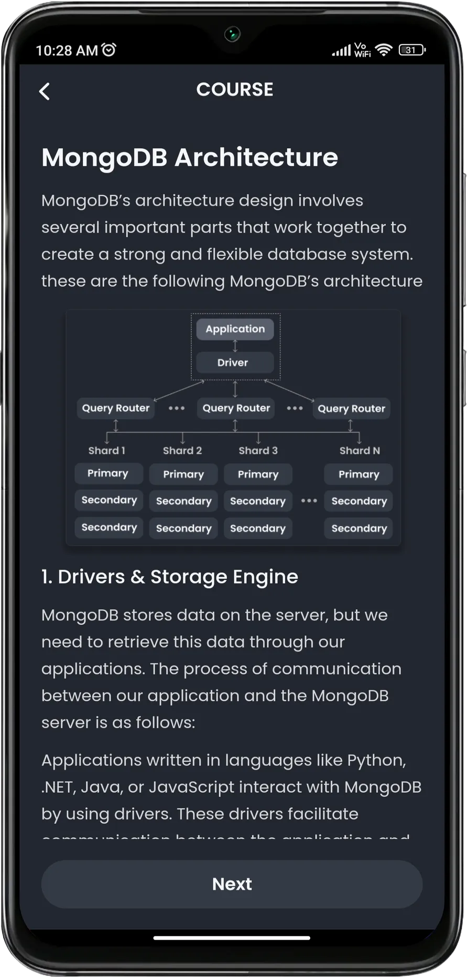Screen dimensions: 467x980
Task: Tap the battery indicator showing 31
Action: pyautogui.click(x=412, y=50)
